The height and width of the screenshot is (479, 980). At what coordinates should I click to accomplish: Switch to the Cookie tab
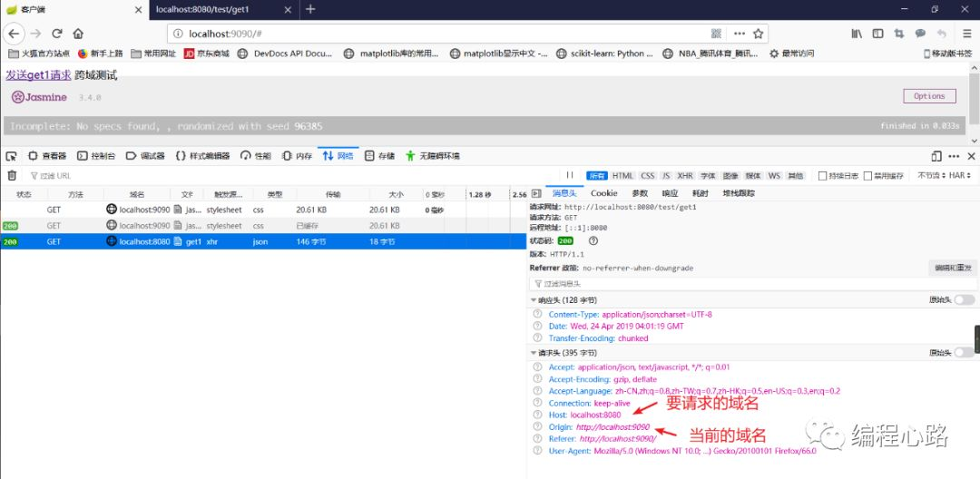[x=603, y=193]
